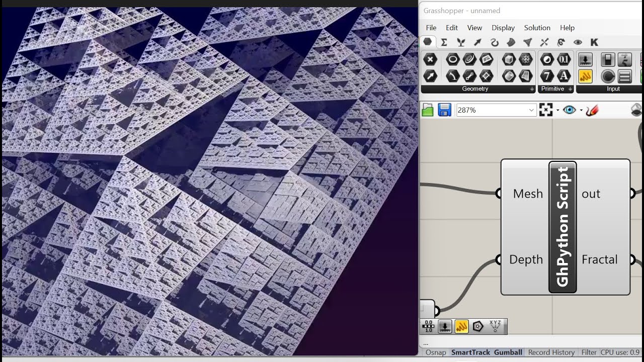Open the Mesh tab (triangle icon)

click(527, 42)
